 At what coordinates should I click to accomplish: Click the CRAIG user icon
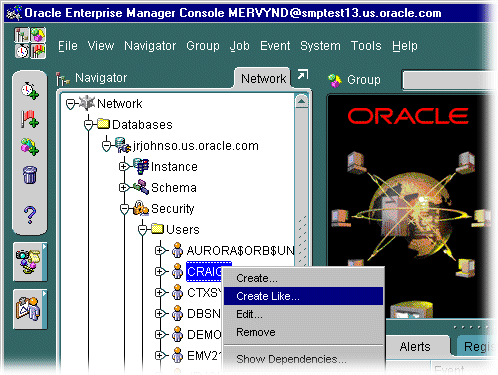pos(177,271)
